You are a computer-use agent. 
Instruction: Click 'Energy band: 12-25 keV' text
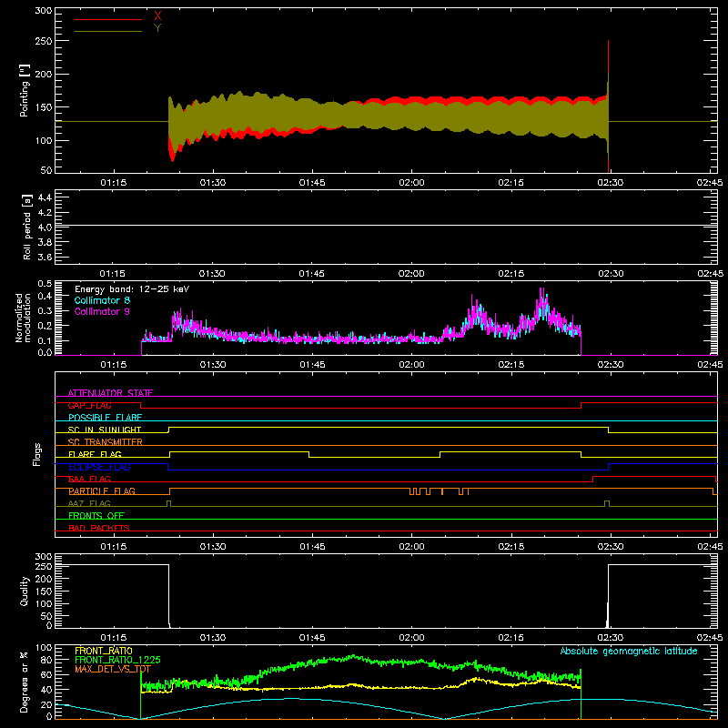coord(132,289)
